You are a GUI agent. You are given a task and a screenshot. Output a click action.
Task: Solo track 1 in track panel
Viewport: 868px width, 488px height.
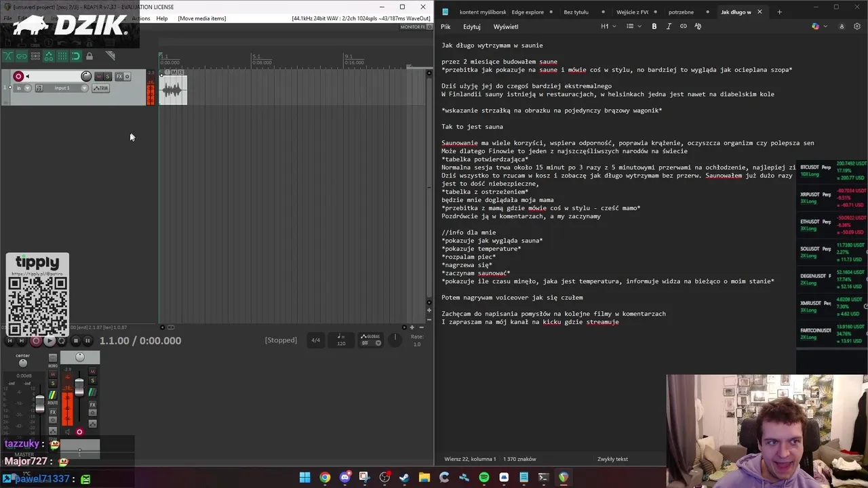pos(108,77)
